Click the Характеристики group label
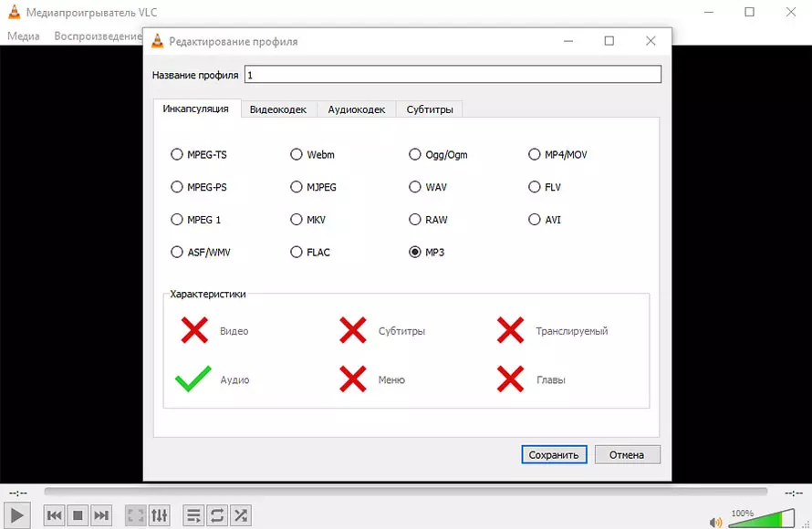Viewport: 812px width, 529px height. pos(208,294)
